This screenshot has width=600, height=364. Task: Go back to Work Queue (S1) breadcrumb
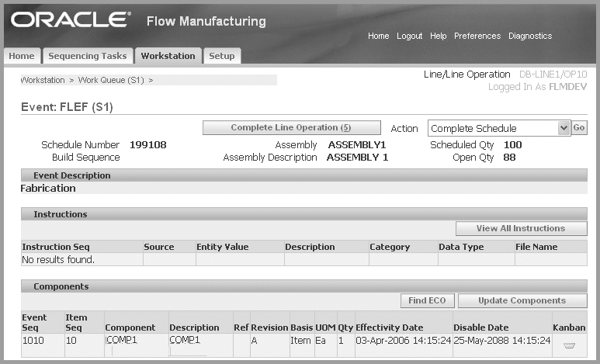(x=111, y=80)
